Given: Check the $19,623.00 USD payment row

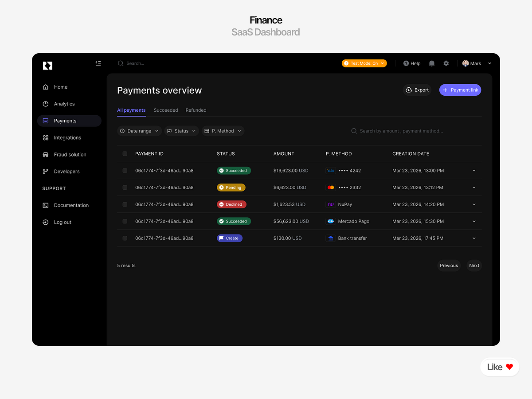Looking at the screenshot, I should tap(125, 171).
